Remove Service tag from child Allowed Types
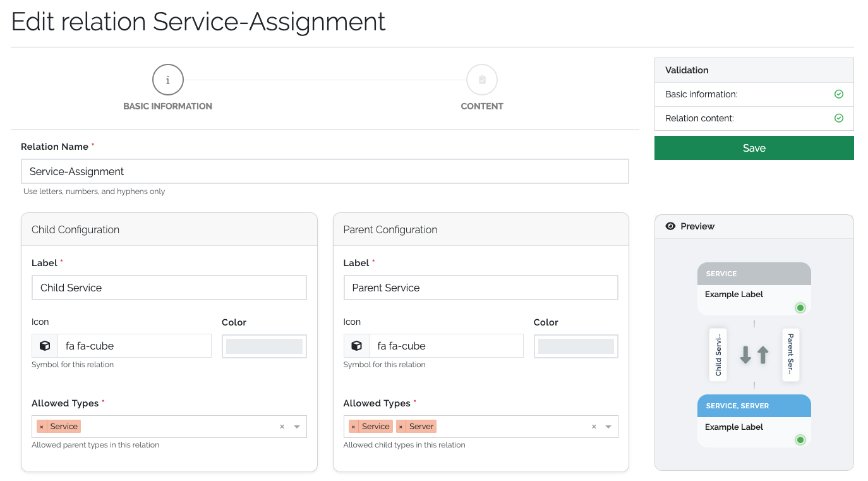868x481 pixels. pos(42,427)
